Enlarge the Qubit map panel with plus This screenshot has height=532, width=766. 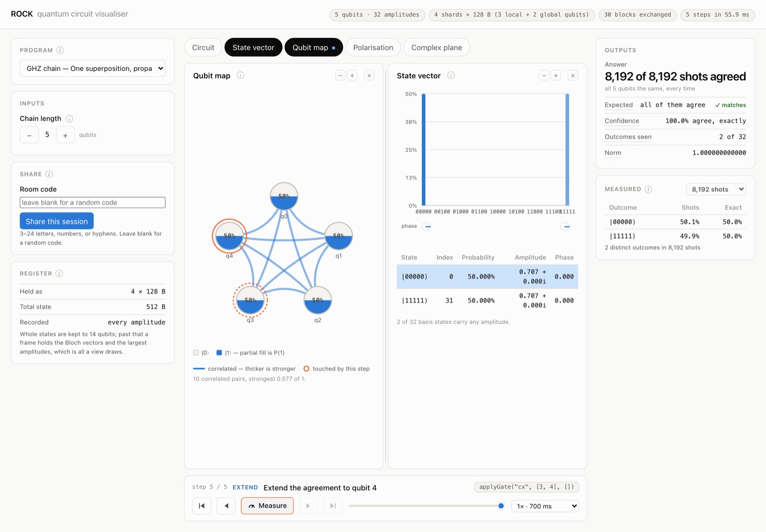coord(352,75)
